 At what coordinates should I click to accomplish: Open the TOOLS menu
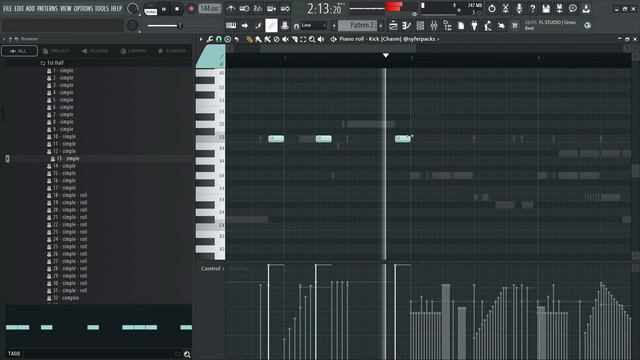[x=102, y=9]
